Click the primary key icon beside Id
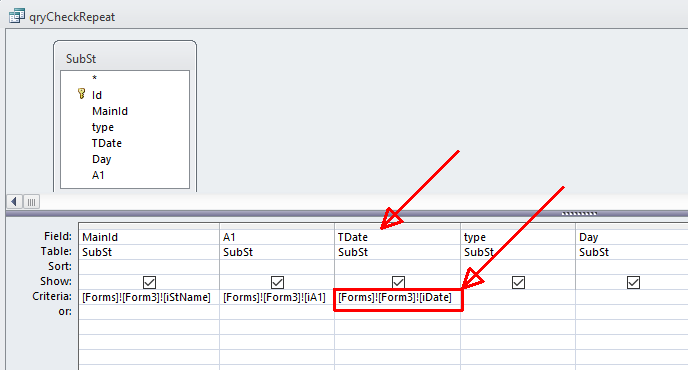This screenshot has height=370, width=688. [x=81, y=94]
